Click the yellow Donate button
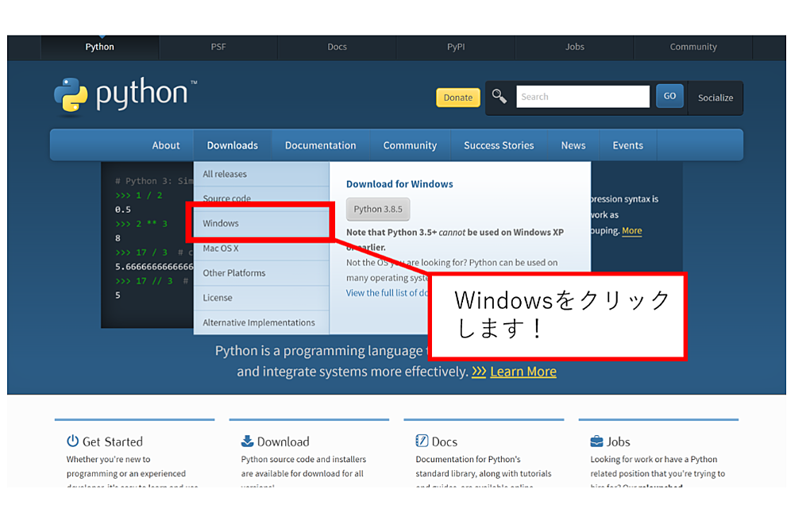The image size is (810, 532). pyautogui.click(x=458, y=98)
